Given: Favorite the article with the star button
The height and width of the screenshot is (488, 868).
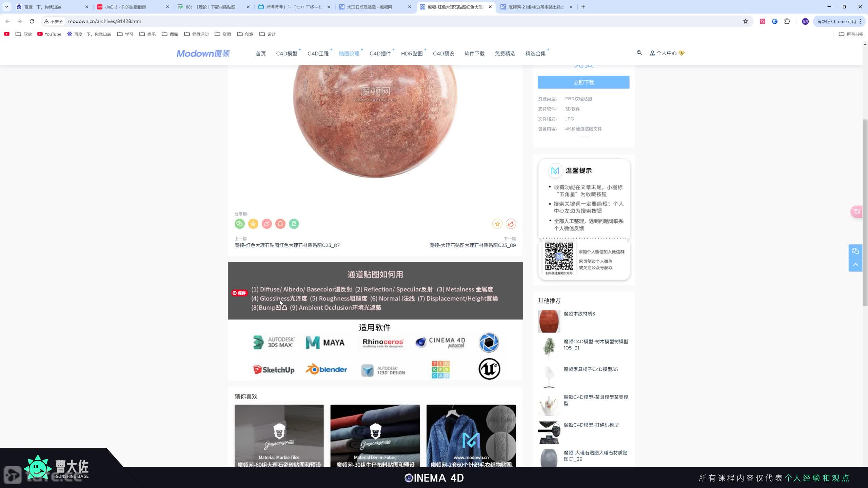Looking at the screenshot, I should point(497,224).
